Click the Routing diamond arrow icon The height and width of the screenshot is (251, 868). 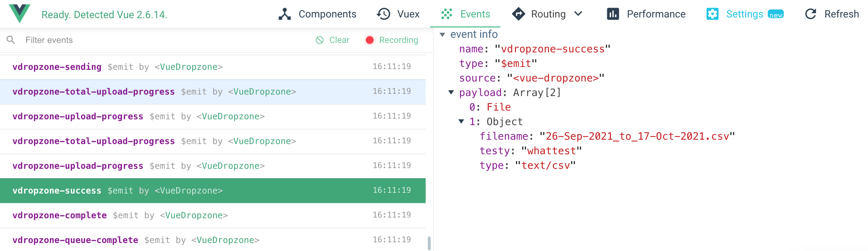pos(519,14)
